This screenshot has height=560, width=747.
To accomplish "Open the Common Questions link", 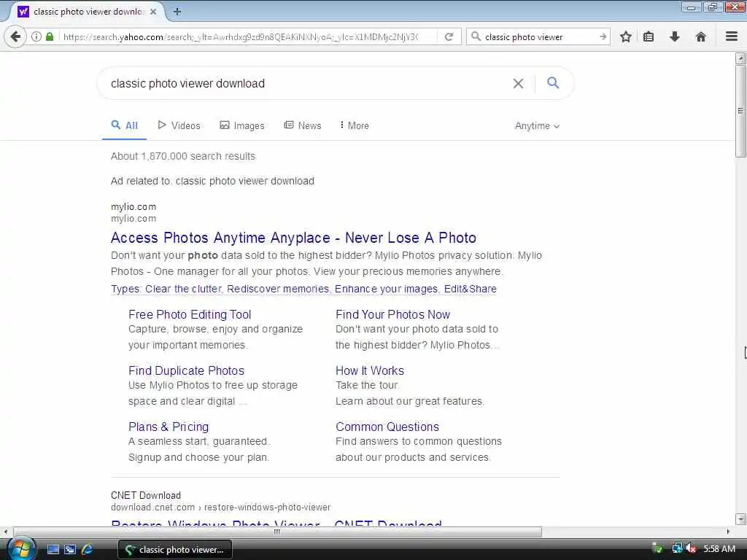I will tap(387, 427).
